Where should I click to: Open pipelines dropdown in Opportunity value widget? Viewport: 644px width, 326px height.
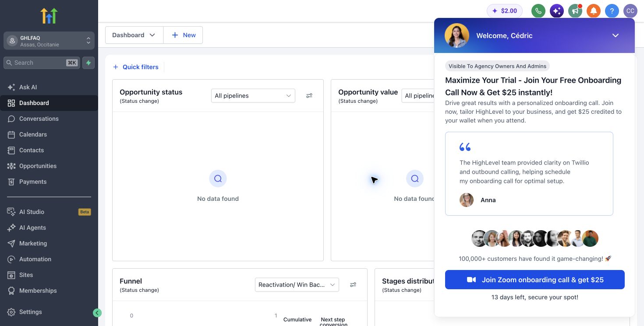pyautogui.click(x=418, y=95)
